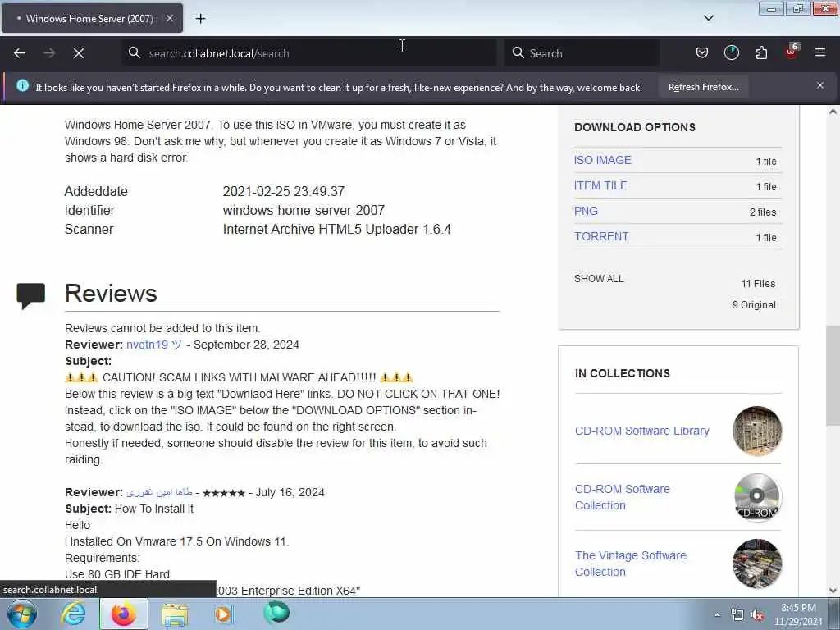Viewport: 840px width, 630px height.
Task: Click the "How To Install It" subject text
Action: (x=154, y=509)
